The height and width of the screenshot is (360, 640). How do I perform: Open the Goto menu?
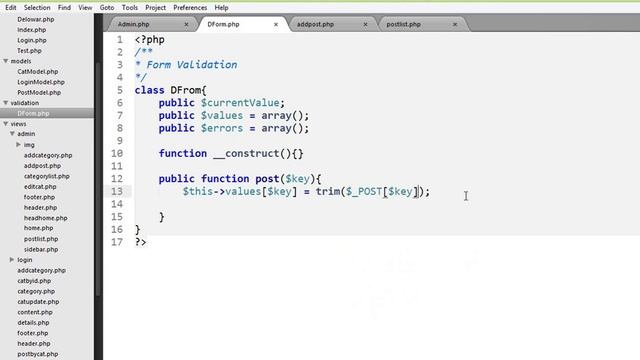(107, 8)
